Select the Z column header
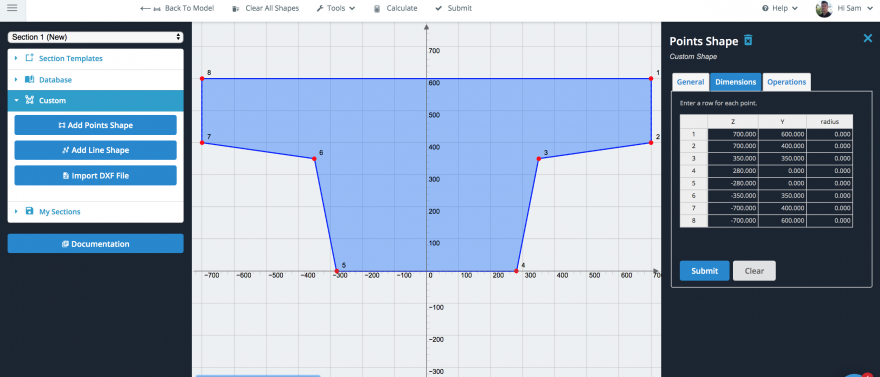Screen dimensions: 880x377 tap(733, 121)
